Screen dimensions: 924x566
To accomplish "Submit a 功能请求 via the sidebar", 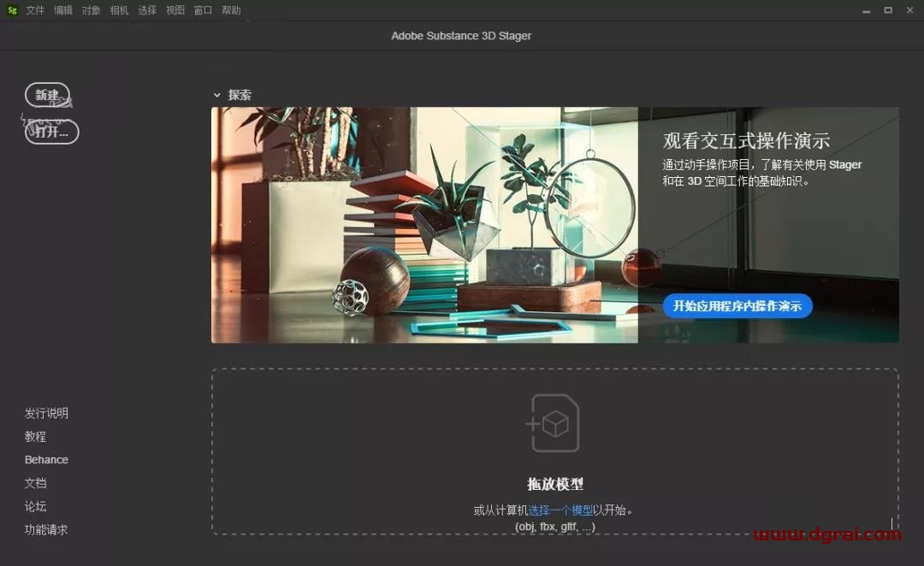I will [x=46, y=529].
